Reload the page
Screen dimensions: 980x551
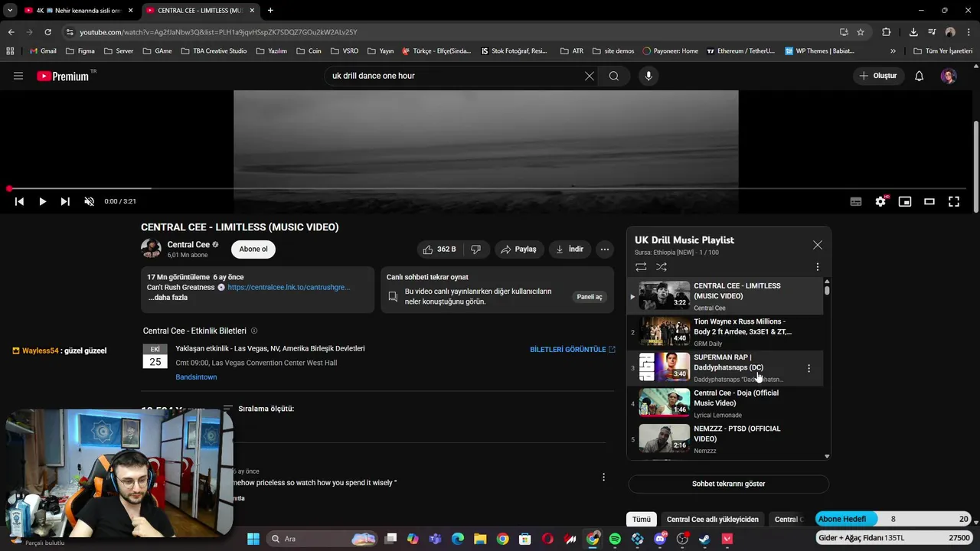pos(47,32)
